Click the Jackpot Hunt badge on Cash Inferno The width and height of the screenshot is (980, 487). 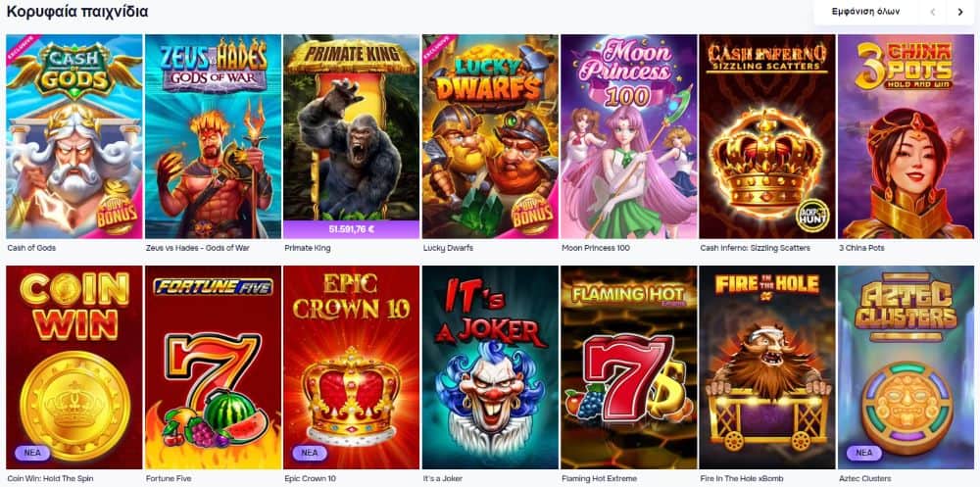811,216
